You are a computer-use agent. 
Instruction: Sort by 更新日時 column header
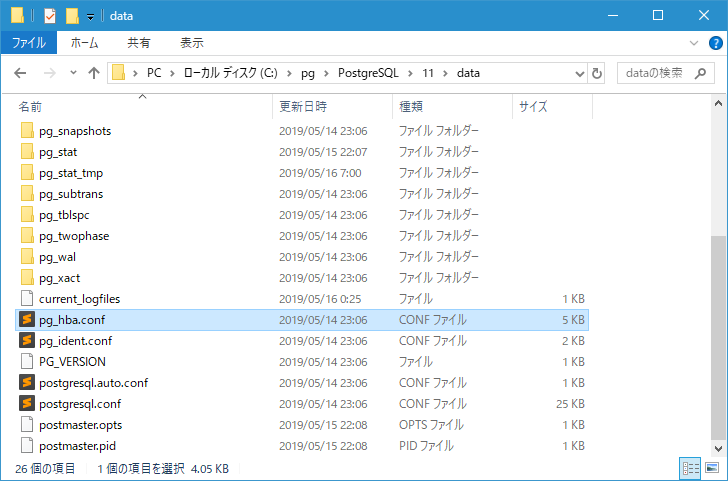tap(303, 106)
